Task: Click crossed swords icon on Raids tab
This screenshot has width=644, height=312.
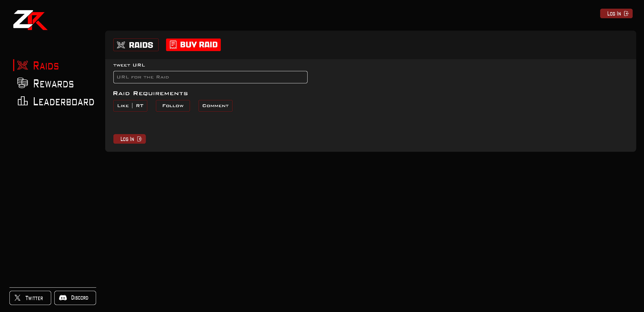Action: [121, 45]
